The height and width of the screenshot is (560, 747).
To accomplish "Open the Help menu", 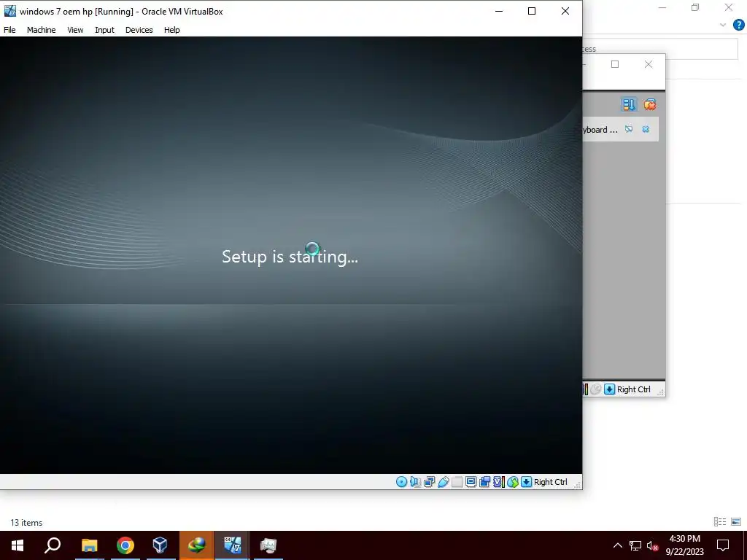I will click(x=172, y=29).
